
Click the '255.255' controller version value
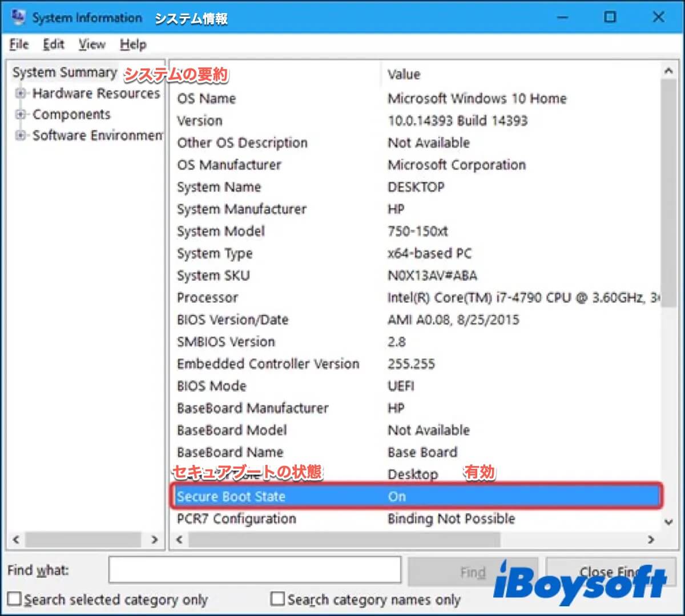(411, 364)
